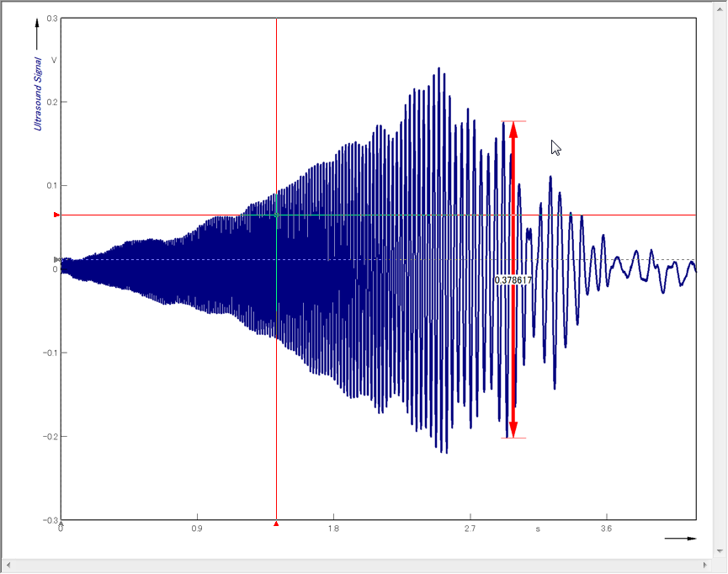Click the 2.7 tick label on the time axis

click(x=470, y=529)
